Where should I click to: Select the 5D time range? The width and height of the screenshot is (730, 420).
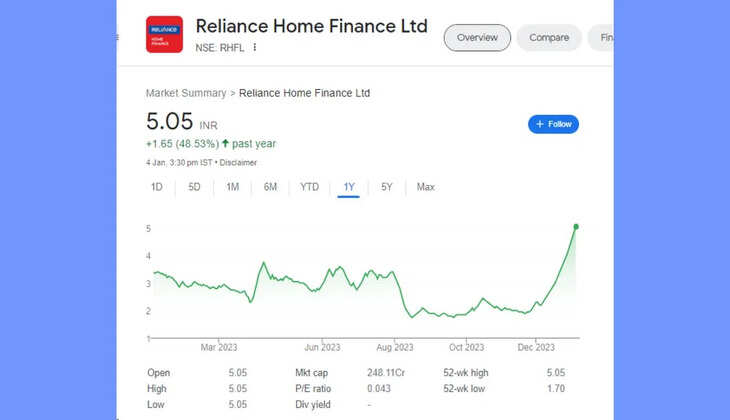pos(195,187)
